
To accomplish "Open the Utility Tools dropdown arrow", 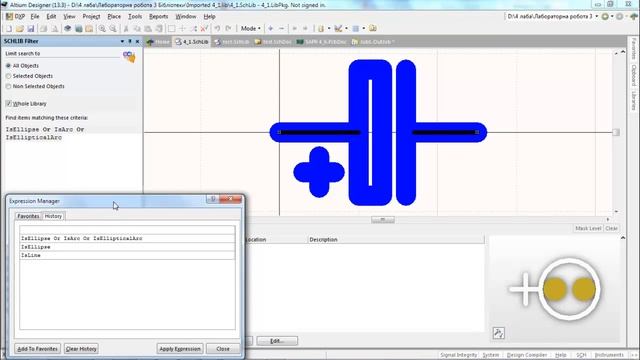I will 329,29.
